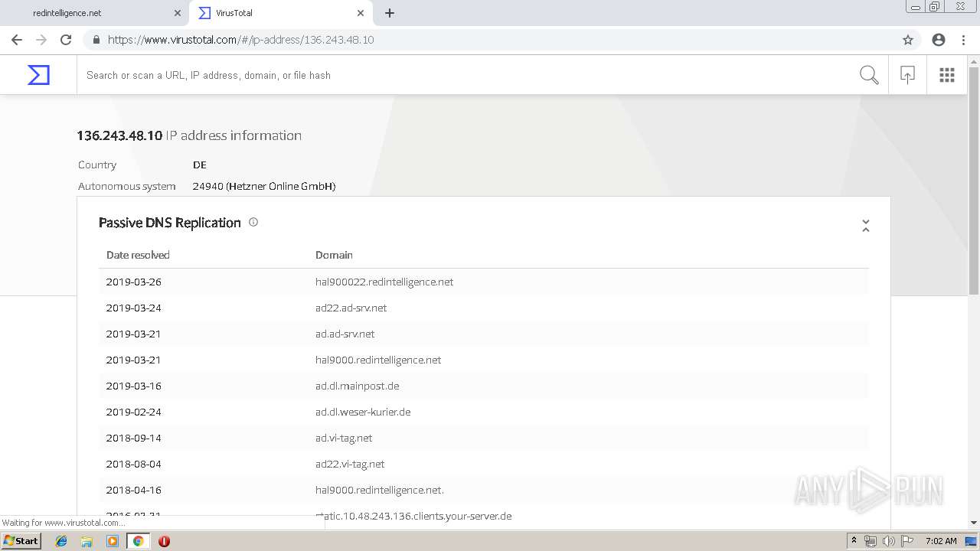980x551 pixels.
Task: Click autonomous system 24940 (Hetzner Online GmbH)
Action: coord(264,186)
